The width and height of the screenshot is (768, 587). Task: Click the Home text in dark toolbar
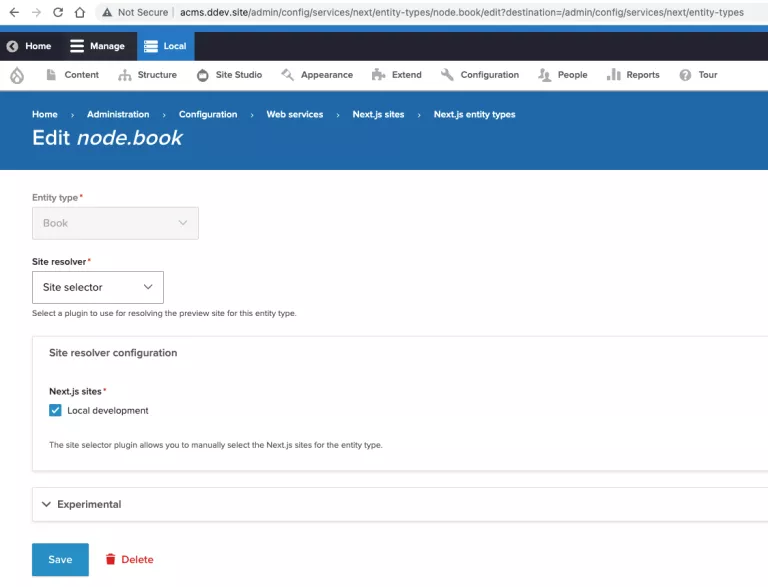[38, 46]
